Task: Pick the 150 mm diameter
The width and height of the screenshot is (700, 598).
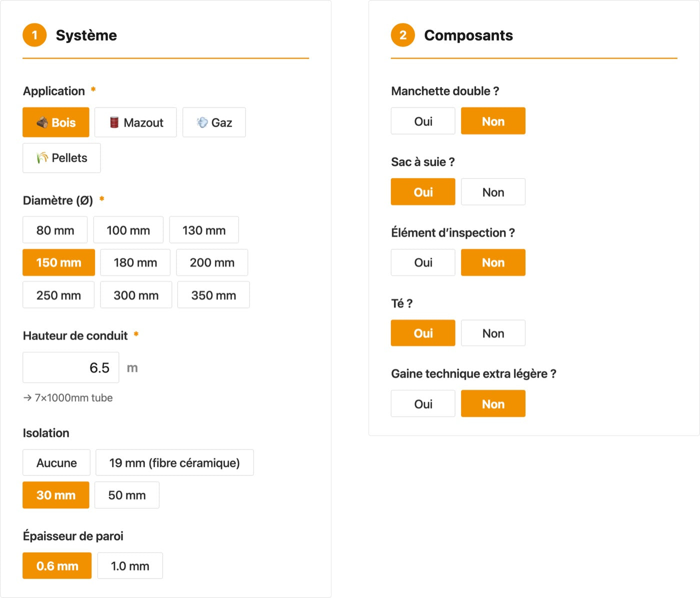Action: coord(58,263)
